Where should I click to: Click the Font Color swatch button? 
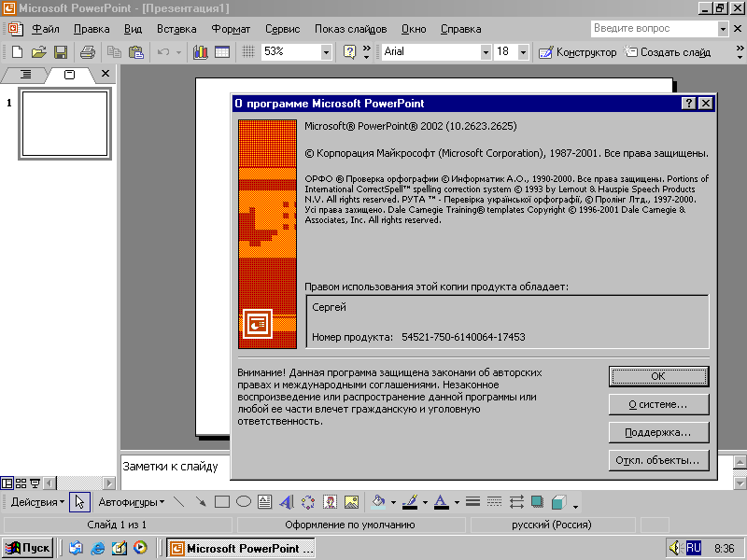pyautogui.click(x=441, y=502)
